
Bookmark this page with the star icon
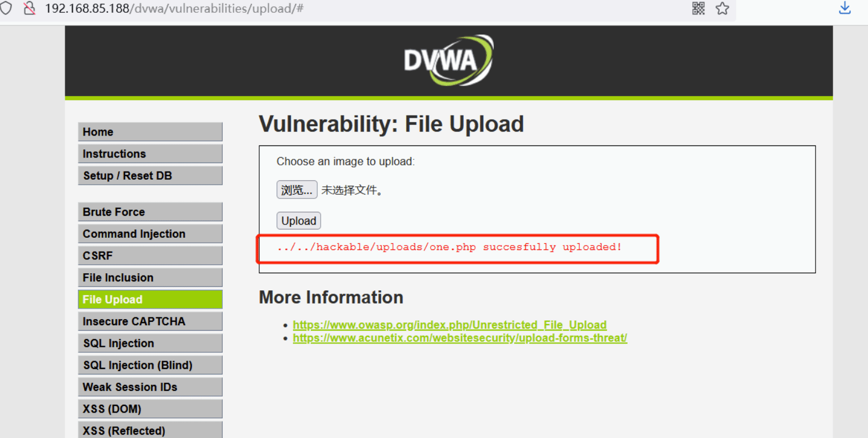click(x=722, y=8)
